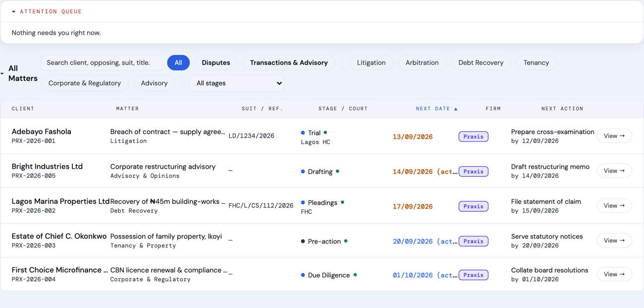Open View for Lagos Marina Properties
Viewport: 644px width, 308px height.
pos(614,205)
